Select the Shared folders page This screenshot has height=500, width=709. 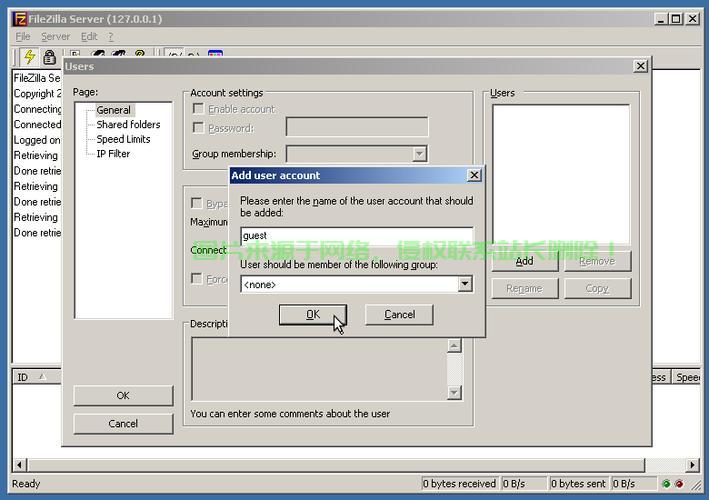tap(128, 125)
